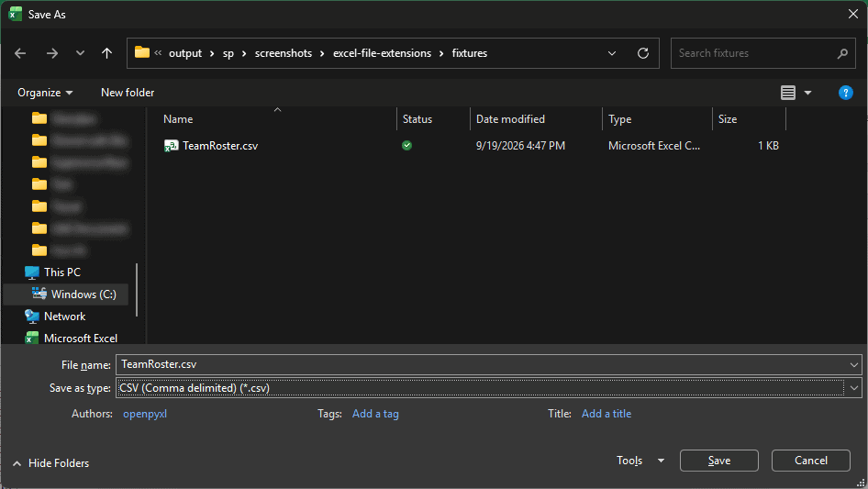Sort by the Type column

[619, 119]
